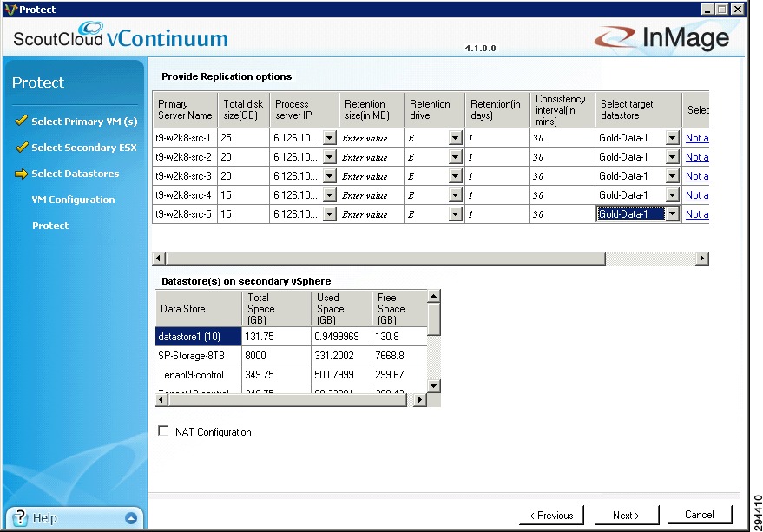Screen dimensions: 763x532
Task: Click Select target datastore column header
Action: [x=638, y=109]
